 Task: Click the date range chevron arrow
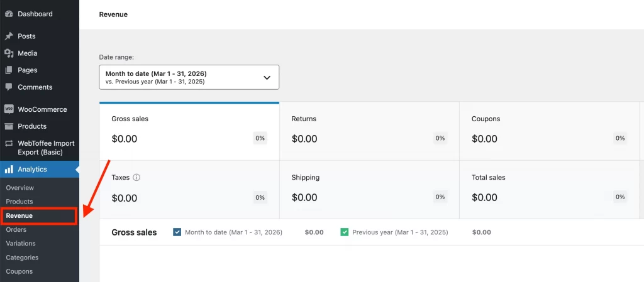(x=267, y=77)
